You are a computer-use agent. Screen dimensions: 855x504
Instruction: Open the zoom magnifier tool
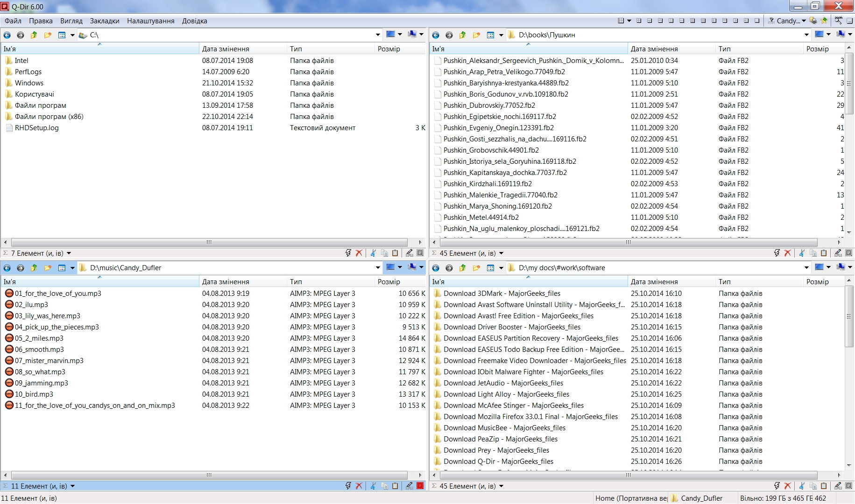click(839, 21)
